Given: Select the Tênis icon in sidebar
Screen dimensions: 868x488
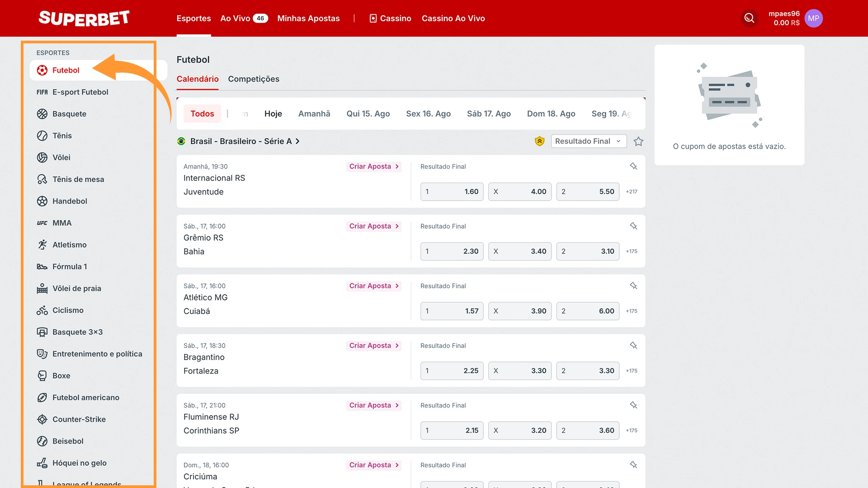Looking at the screenshot, I should (x=42, y=136).
